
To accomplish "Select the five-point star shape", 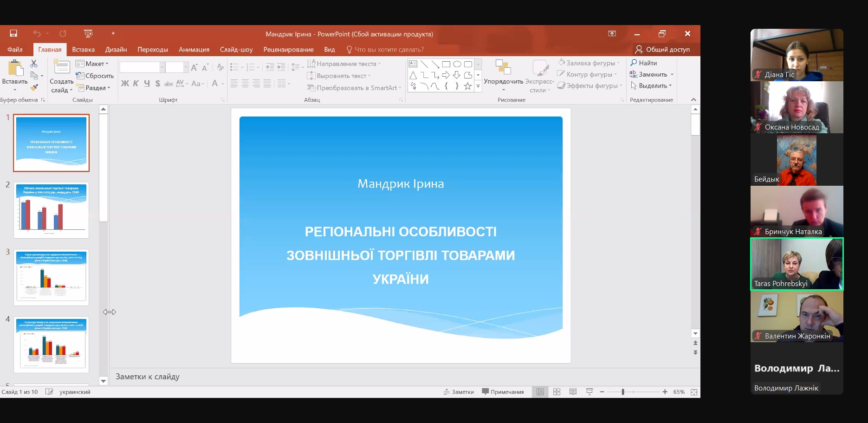I will click(x=468, y=86).
